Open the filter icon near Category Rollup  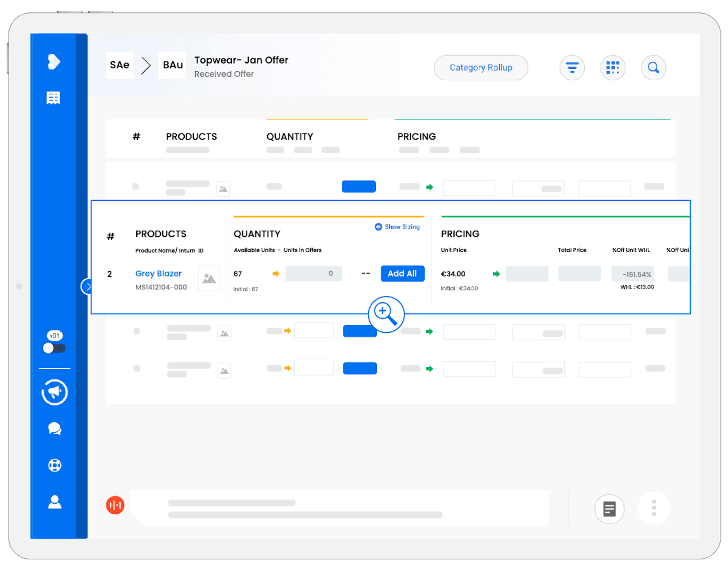pyautogui.click(x=572, y=68)
